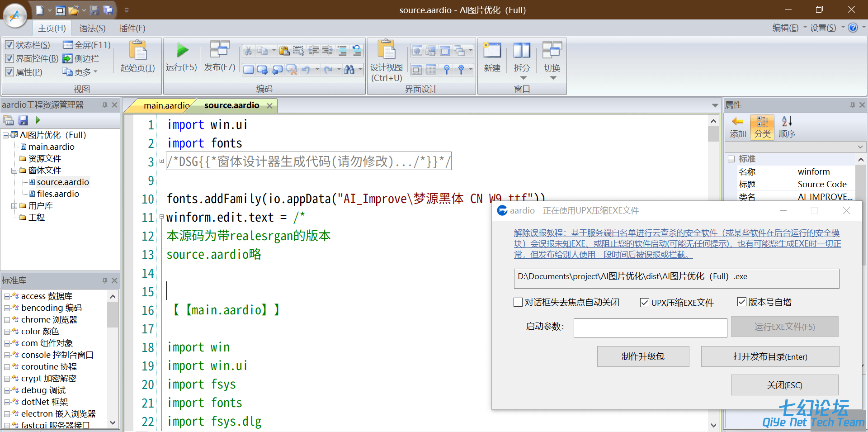Click the EXE output path field
The image size is (868, 432).
click(676, 278)
